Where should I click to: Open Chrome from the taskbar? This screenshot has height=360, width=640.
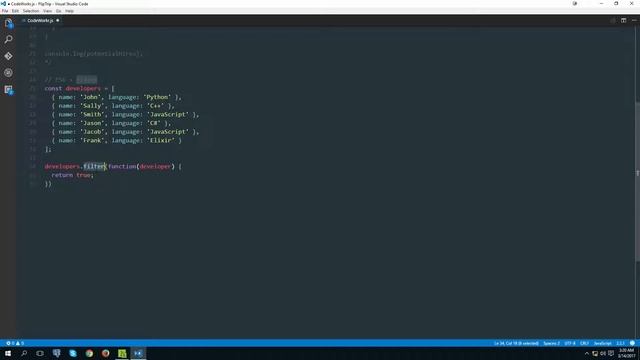point(89,353)
